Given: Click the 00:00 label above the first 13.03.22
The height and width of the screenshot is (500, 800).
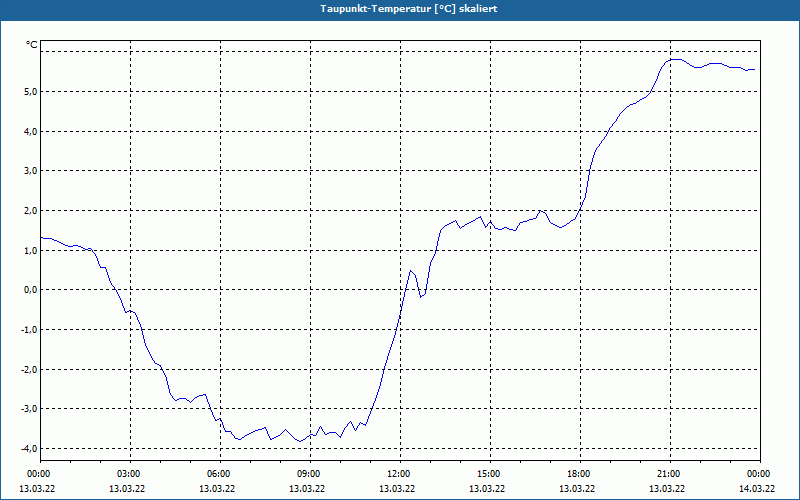Looking at the screenshot, I should tap(38, 474).
